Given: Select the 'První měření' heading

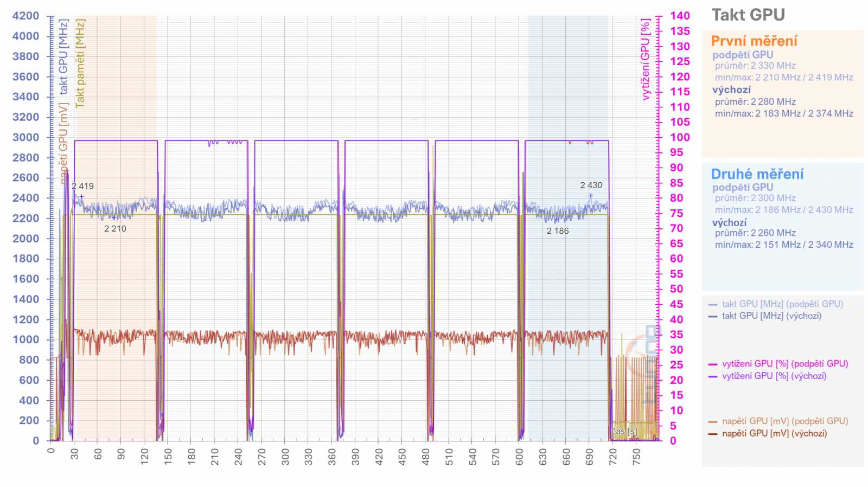Looking at the screenshot, I should coord(754,41).
